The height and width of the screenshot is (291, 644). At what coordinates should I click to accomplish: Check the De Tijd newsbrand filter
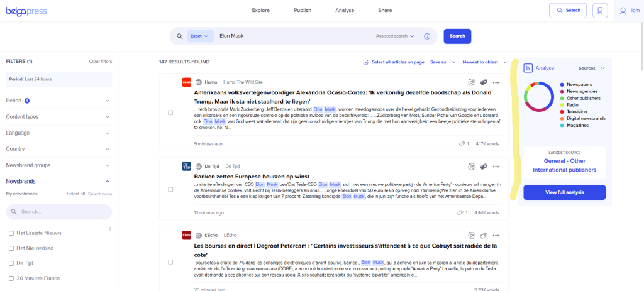[11, 263]
